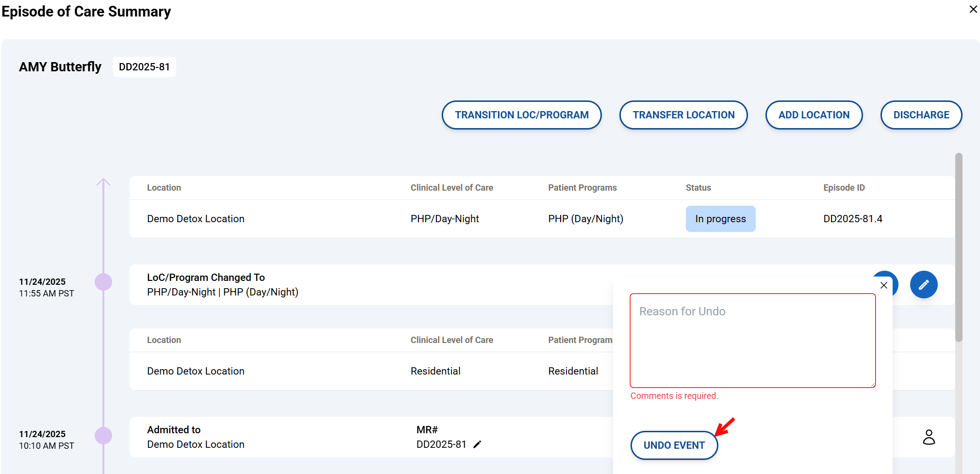Click the partially hidden blue undo icon
The width and height of the screenshot is (980, 474).
(893, 278)
